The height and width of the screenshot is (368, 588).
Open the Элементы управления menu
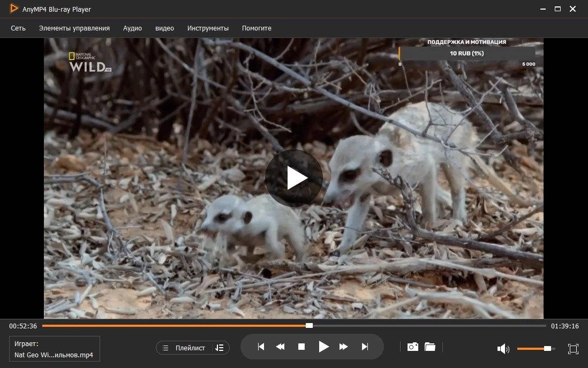point(74,28)
